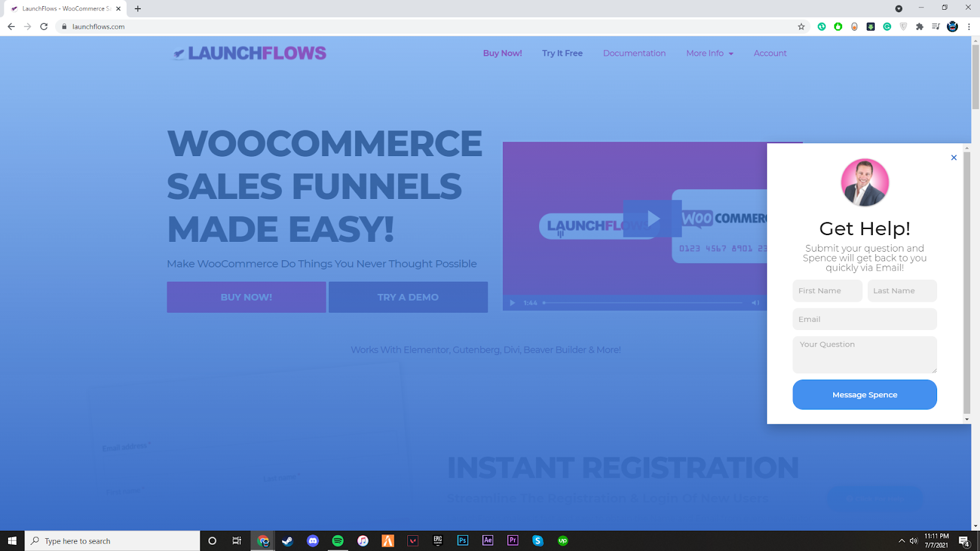Open the Account page

(770, 53)
